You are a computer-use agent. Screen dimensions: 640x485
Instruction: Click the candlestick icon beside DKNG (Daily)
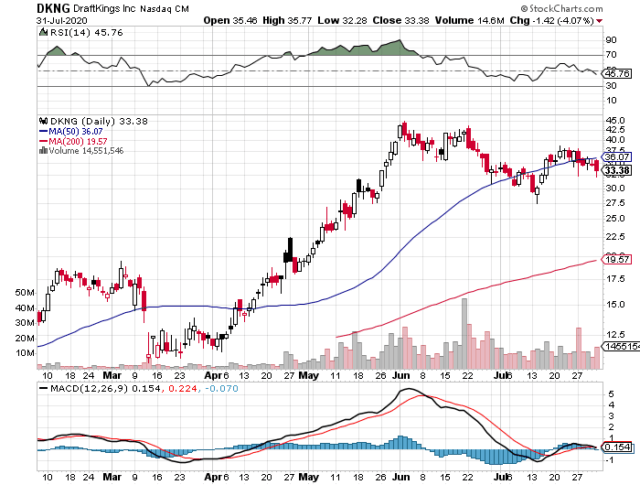(x=43, y=121)
